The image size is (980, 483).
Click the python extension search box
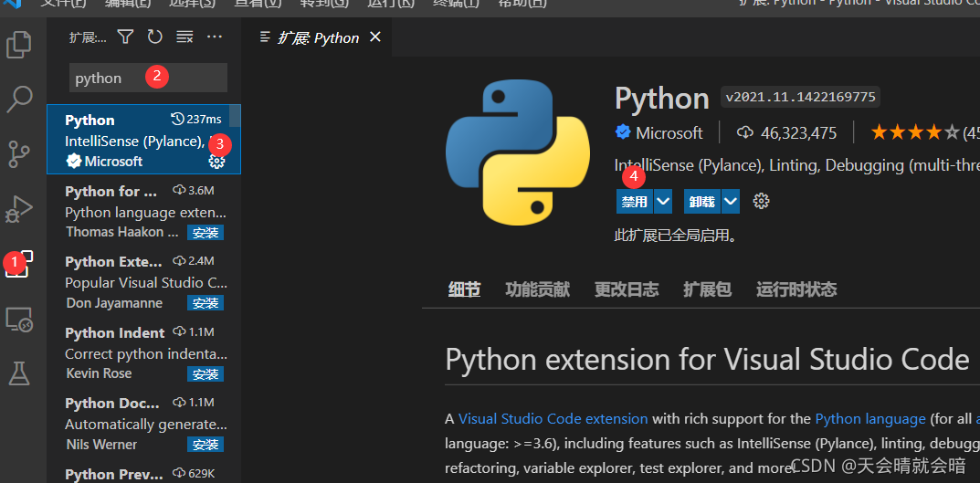[x=148, y=79]
